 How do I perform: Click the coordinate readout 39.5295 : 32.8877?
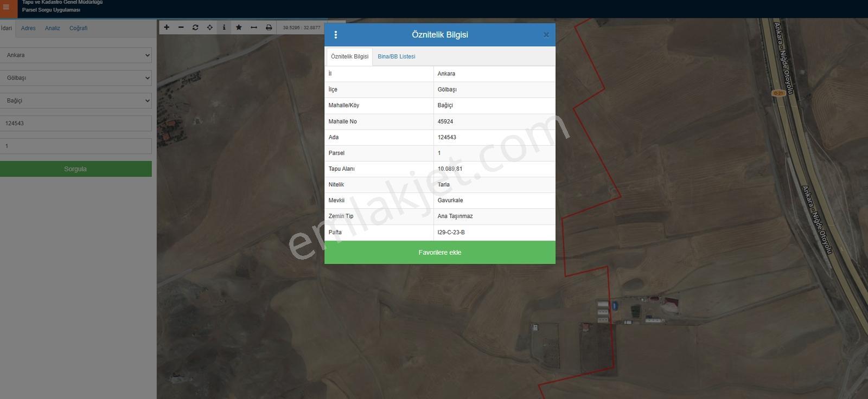(302, 27)
